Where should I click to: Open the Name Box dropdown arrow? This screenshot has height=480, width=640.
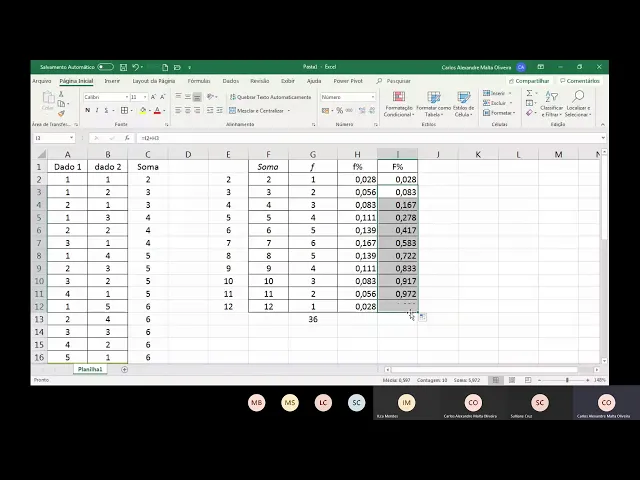pos(71,138)
